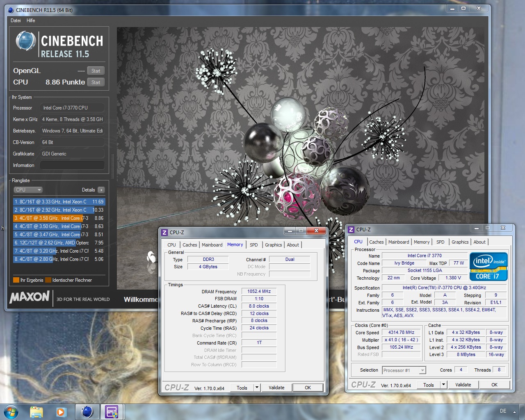Viewport: 525px width, 420px height.
Task: Click the brown Identischer Rechner legend swatch
Action: point(48,280)
